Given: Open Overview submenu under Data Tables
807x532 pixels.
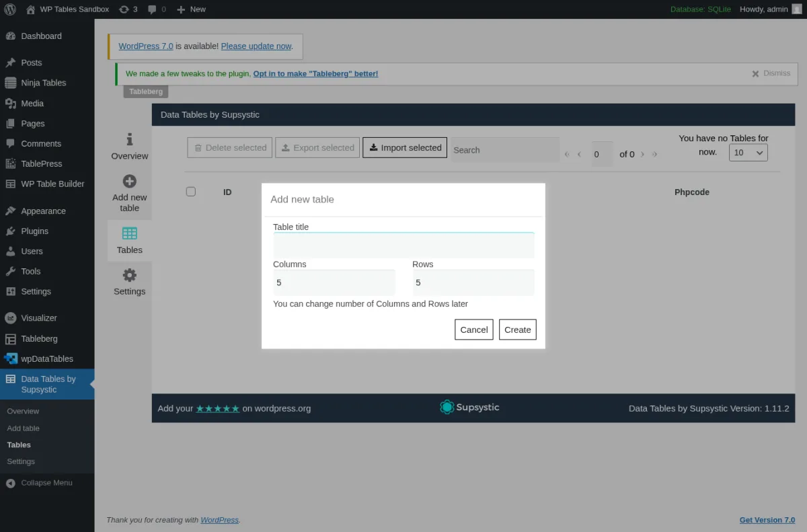Looking at the screenshot, I should [23, 411].
